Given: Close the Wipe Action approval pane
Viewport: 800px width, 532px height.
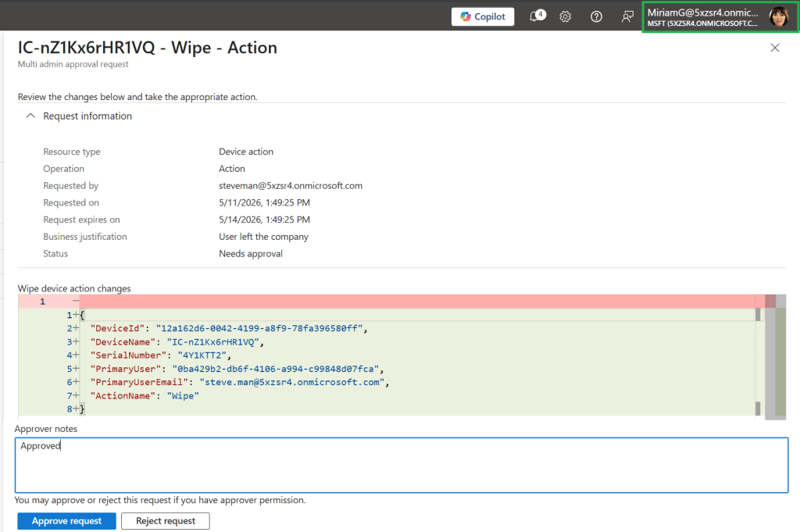Looking at the screenshot, I should 774,48.
